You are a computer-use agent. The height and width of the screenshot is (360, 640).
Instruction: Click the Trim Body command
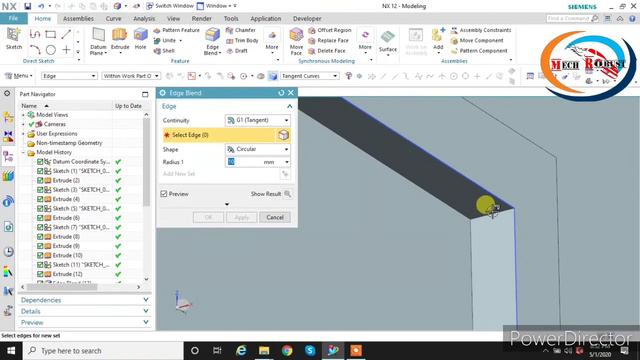pos(242,40)
